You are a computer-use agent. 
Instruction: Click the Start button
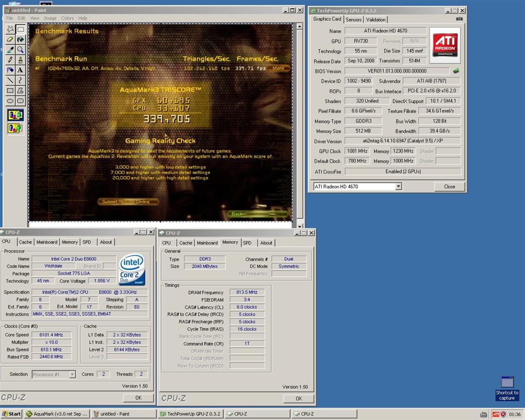11,414
